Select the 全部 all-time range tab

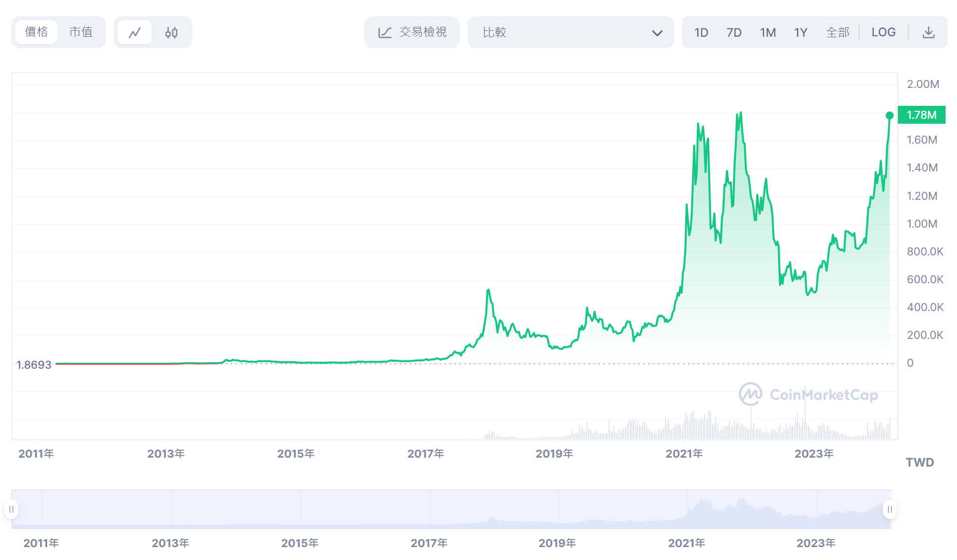pos(838,33)
